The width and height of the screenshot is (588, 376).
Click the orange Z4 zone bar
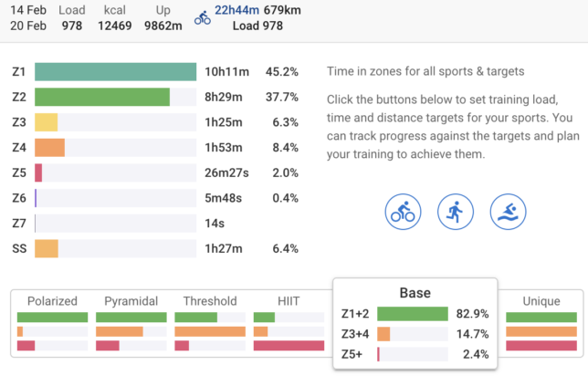[x=49, y=147]
